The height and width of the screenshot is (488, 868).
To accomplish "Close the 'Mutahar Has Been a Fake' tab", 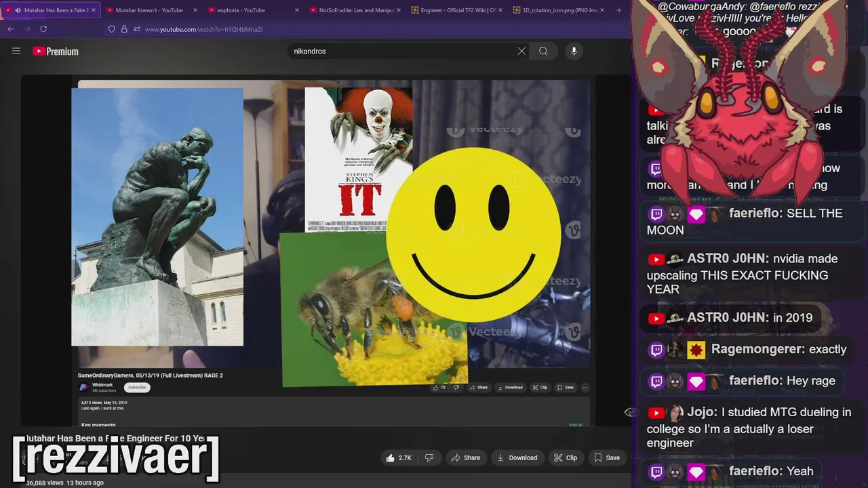I will pyautogui.click(x=94, y=10).
